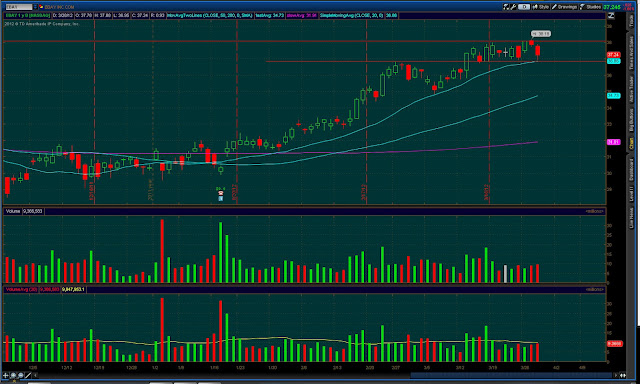
Task: Select the crosshair pointer tool at bottom left
Action: (x=6, y=375)
